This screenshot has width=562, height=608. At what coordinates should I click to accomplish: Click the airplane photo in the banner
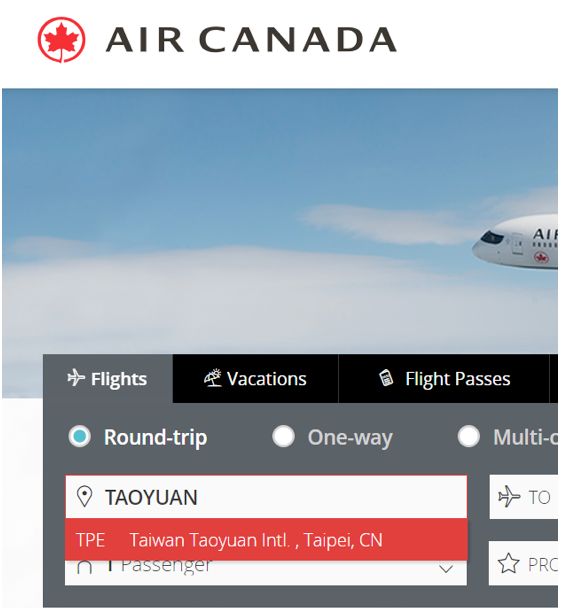click(515, 240)
